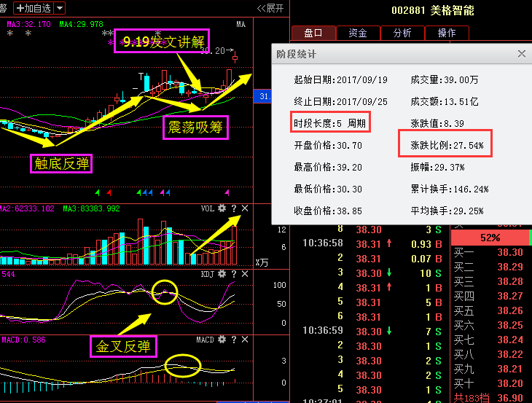Viewport: 532px width, 403px height.
Task: Close the MACD indicator panel
Action: tap(245, 340)
